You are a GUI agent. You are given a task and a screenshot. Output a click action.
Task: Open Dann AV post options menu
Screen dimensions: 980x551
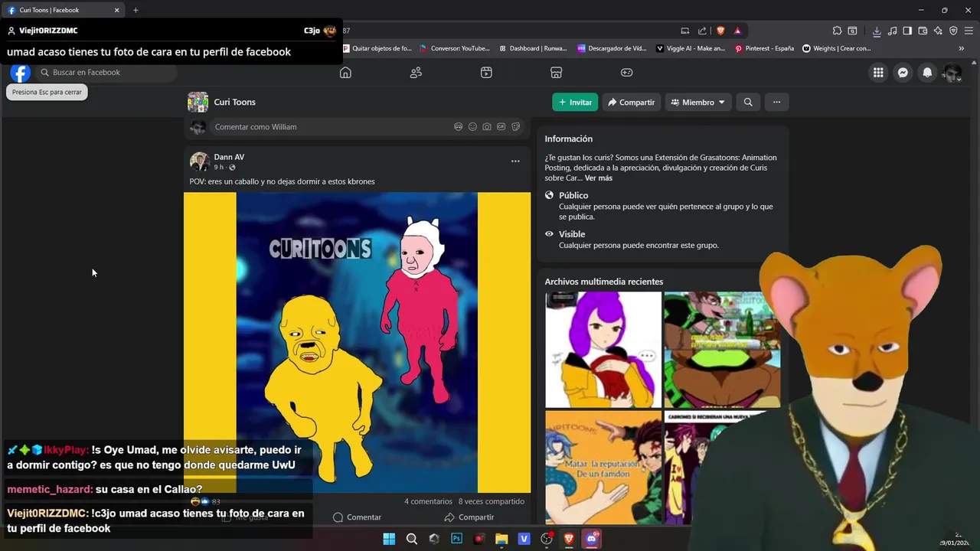click(x=515, y=161)
